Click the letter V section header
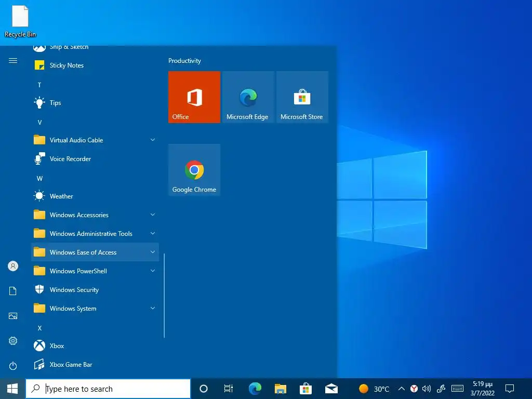 click(39, 123)
